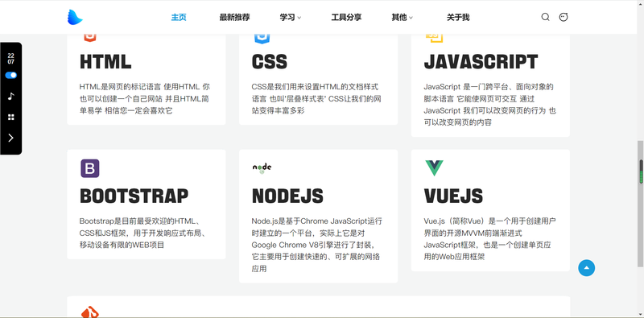Image resolution: width=644 pixels, height=318 pixels.
Task: Click the BOOTSTRAP card heading
Action: coord(134,196)
